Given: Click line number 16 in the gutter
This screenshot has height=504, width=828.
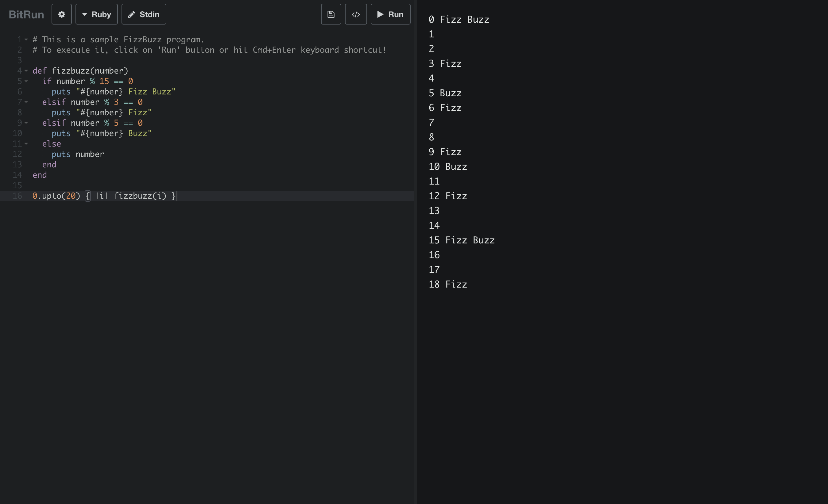Looking at the screenshot, I should coord(17,196).
